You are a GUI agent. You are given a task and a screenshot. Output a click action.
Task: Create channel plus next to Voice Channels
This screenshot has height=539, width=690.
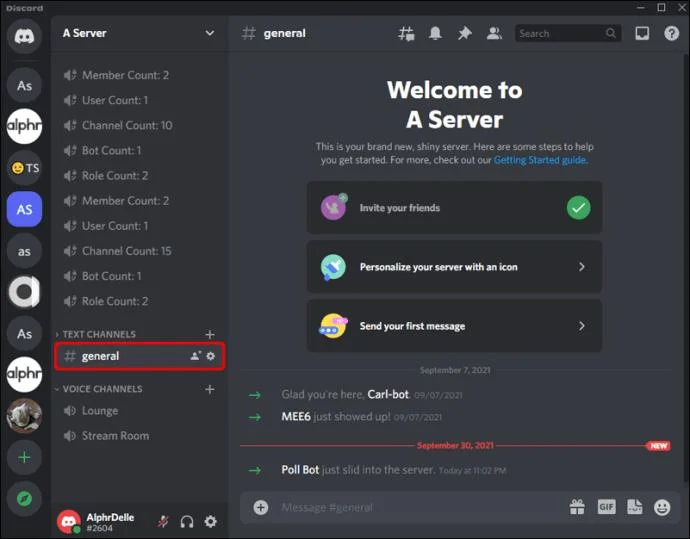(210, 389)
